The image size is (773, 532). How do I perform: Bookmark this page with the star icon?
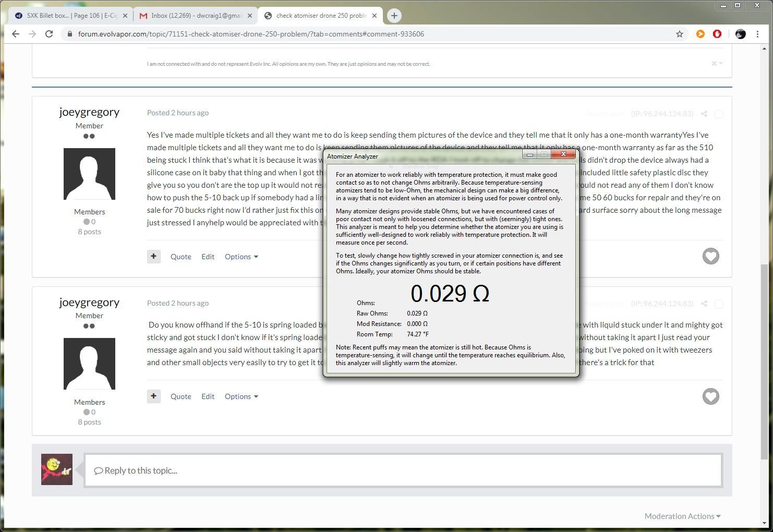click(x=679, y=34)
